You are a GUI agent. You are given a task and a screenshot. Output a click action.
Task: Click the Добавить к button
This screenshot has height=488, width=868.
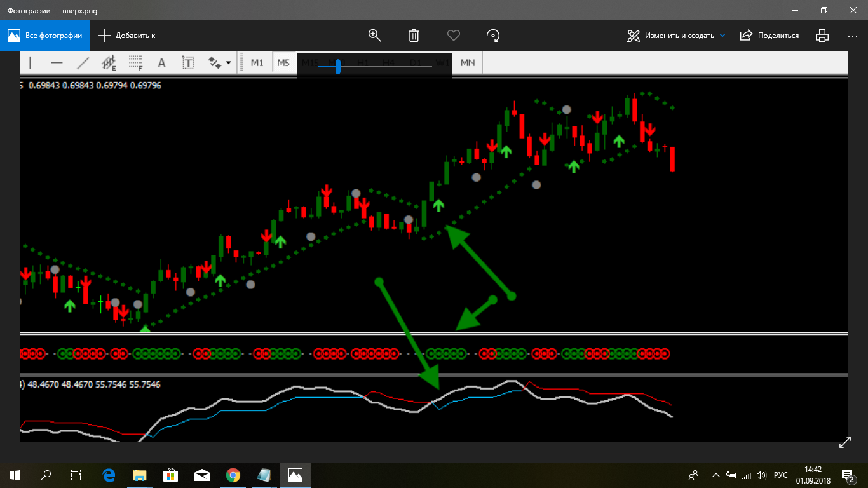click(x=126, y=36)
